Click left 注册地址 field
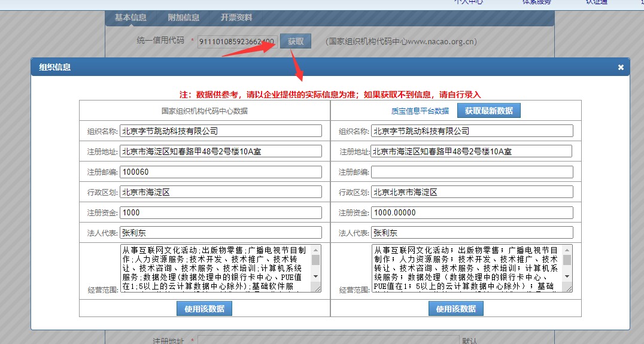644x344 pixels. point(221,151)
